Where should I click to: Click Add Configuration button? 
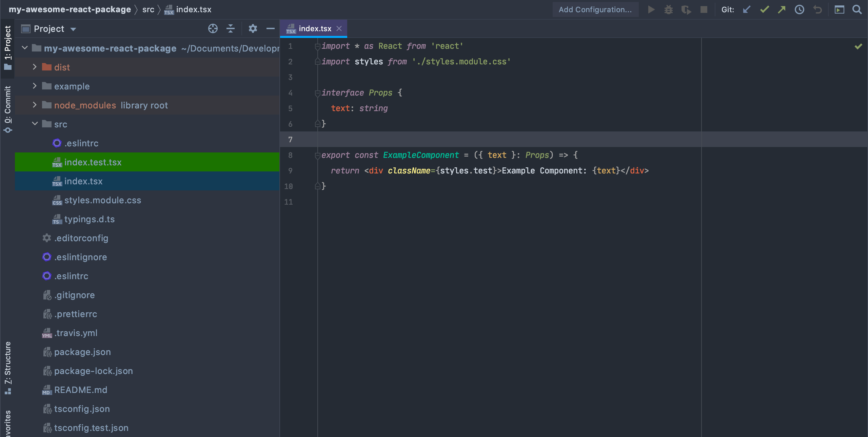point(595,9)
